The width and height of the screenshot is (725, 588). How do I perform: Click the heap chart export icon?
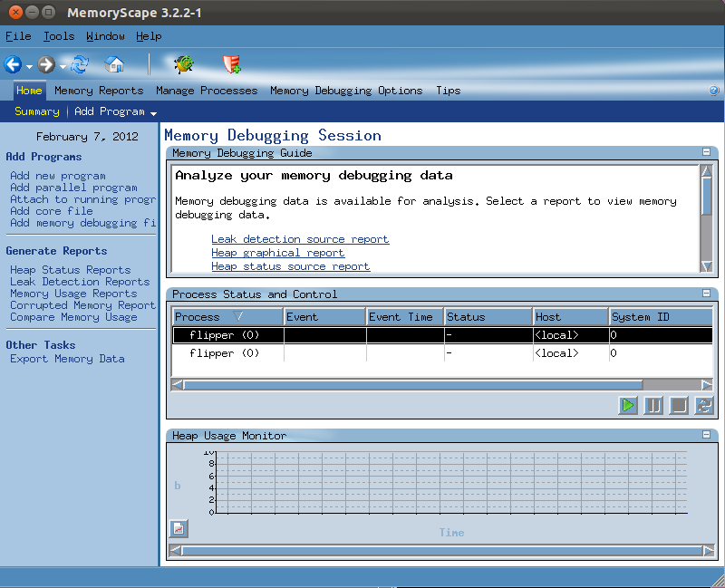click(x=179, y=528)
